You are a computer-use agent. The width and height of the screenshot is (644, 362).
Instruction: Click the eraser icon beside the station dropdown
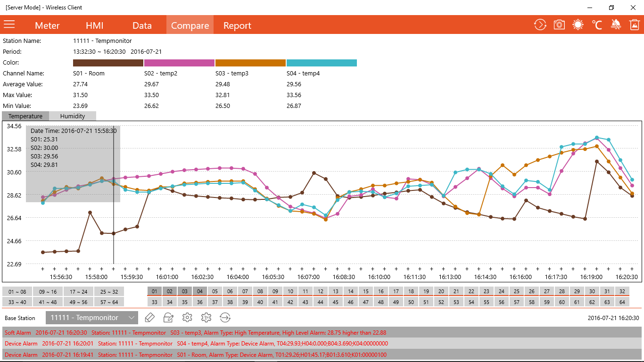coord(149,317)
